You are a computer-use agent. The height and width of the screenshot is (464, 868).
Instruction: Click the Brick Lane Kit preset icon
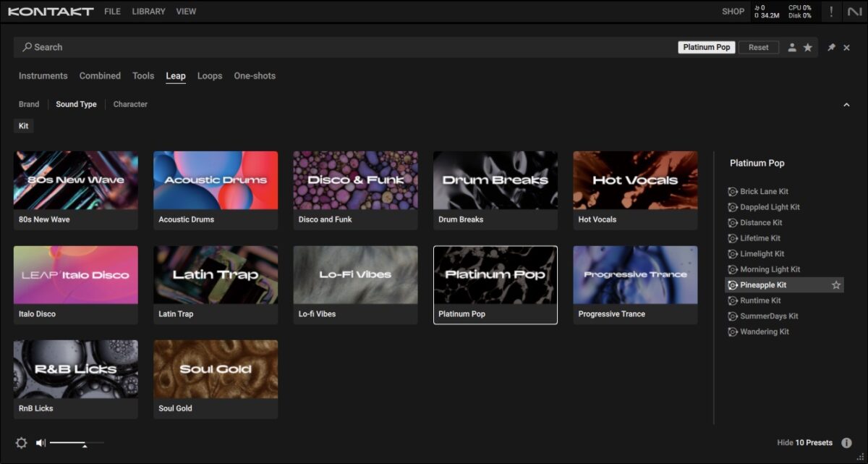click(733, 192)
